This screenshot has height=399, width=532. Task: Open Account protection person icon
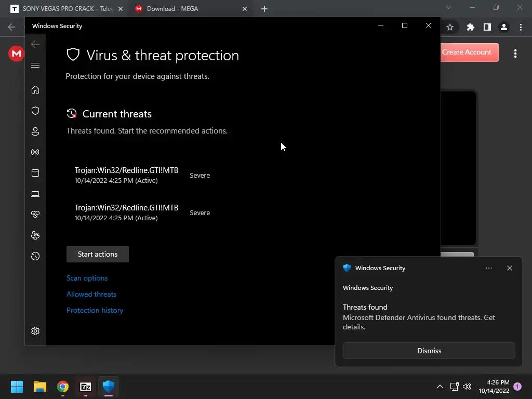(35, 131)
